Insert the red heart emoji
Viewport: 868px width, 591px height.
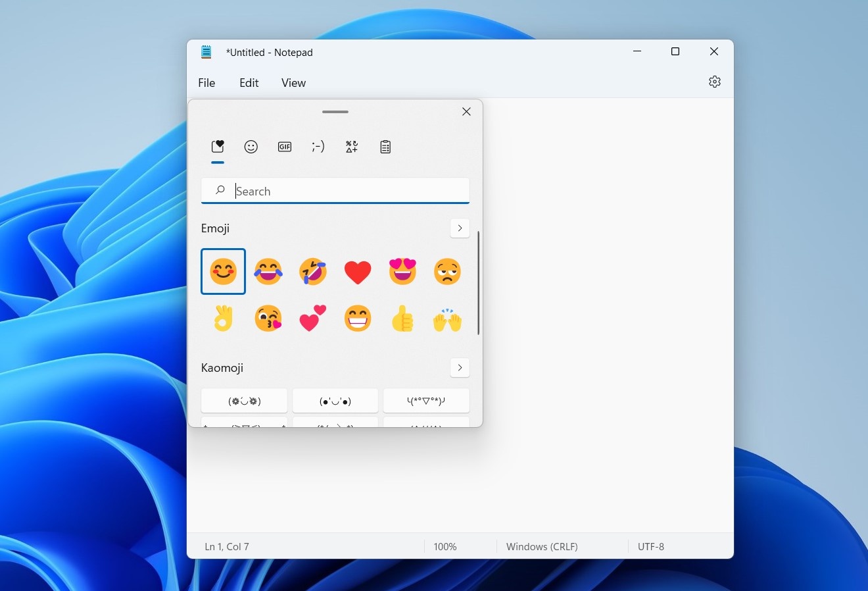pyautogui.click(x=358, y=271)
